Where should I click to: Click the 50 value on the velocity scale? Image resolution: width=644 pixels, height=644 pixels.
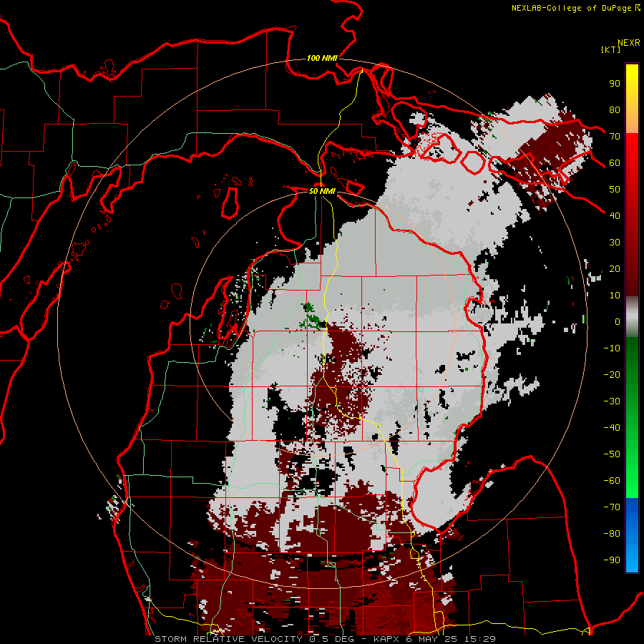tap(615, 190)
